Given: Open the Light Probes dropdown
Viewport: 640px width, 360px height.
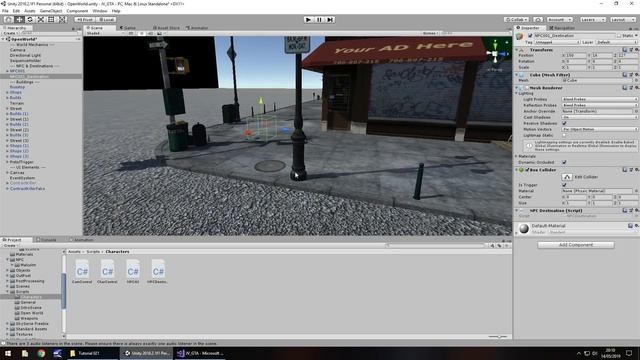Looking at the screenshot, I should click(599, 99).
